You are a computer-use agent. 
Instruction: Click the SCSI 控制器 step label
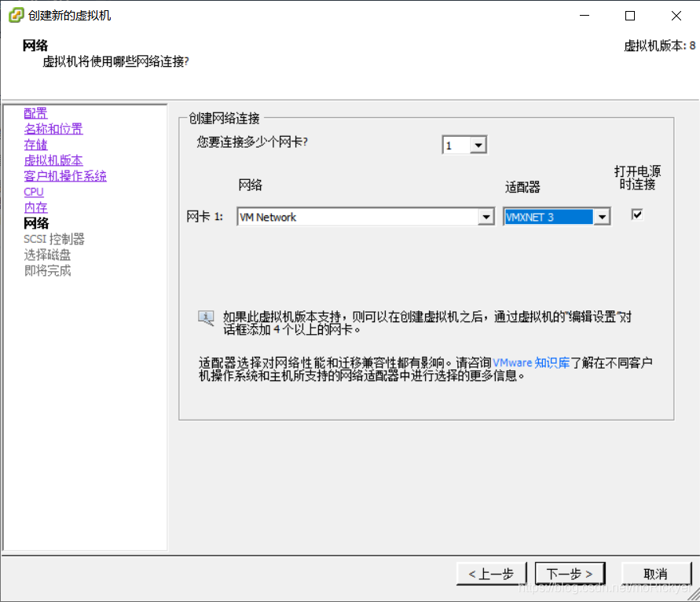(54, 240)
